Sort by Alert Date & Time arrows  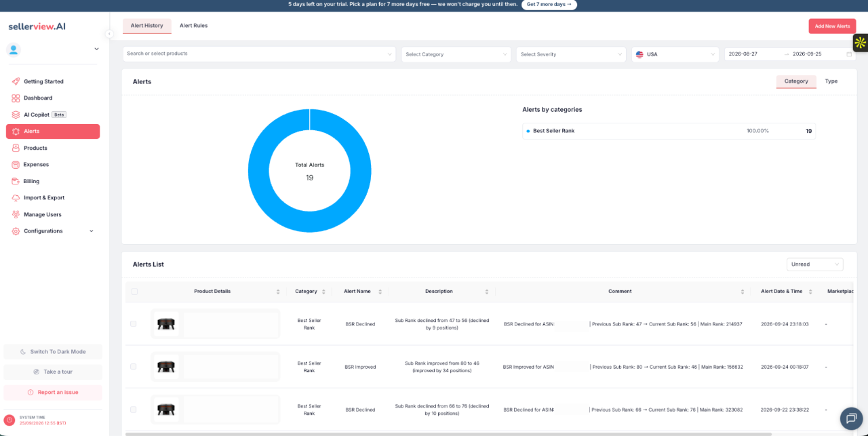coord(811,292)
